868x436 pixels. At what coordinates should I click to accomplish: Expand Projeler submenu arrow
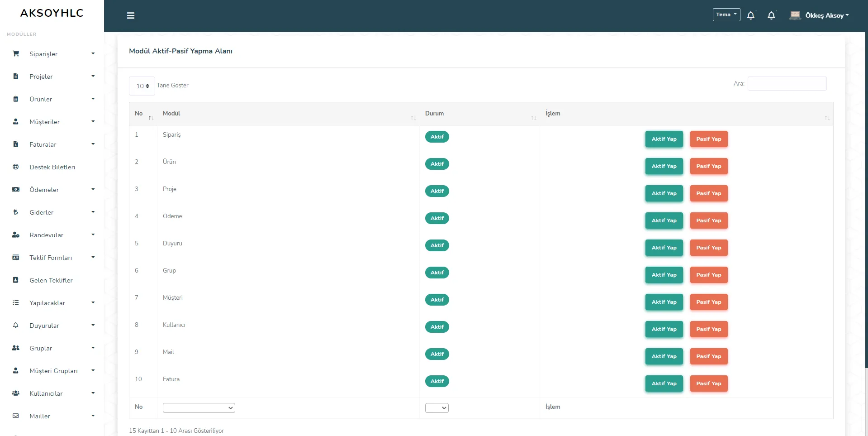point(93,77)
